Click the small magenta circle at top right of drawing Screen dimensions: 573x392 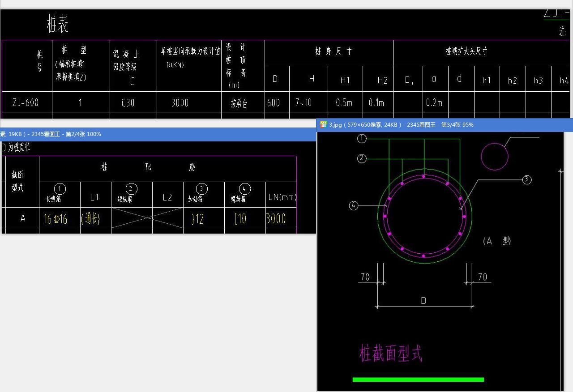(494, 157)
